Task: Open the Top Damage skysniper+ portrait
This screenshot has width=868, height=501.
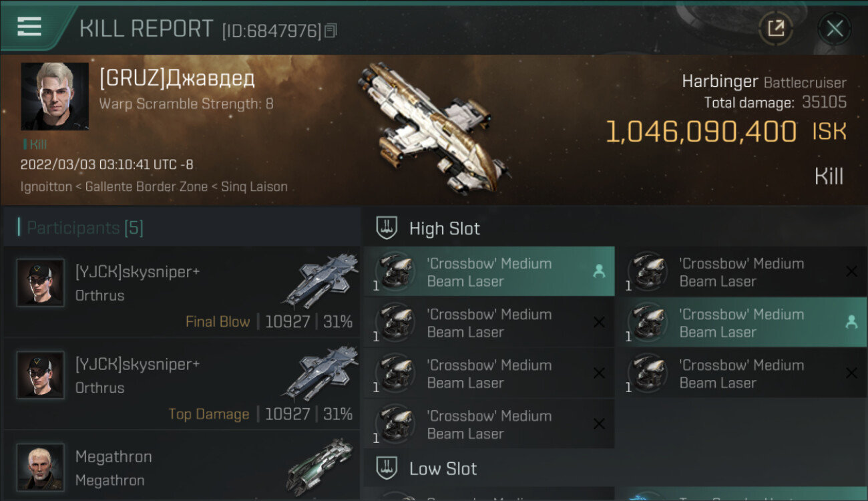Action: [40, 375]
